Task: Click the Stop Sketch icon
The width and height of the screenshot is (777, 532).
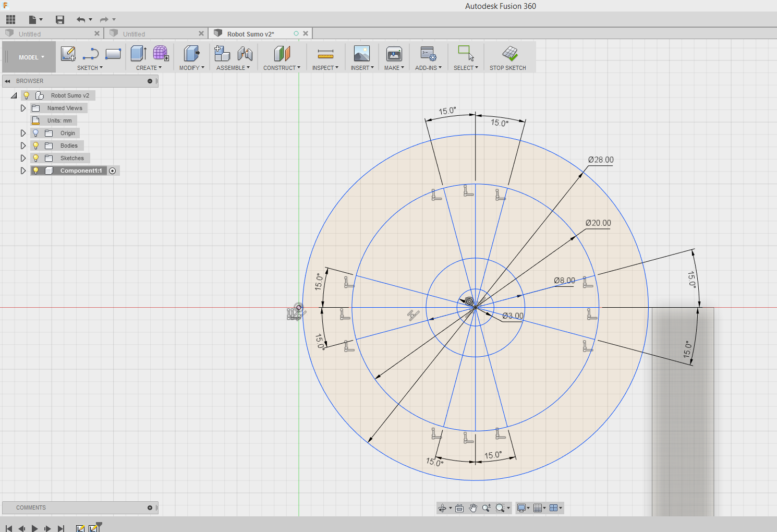Action: [x=509, y=53]
